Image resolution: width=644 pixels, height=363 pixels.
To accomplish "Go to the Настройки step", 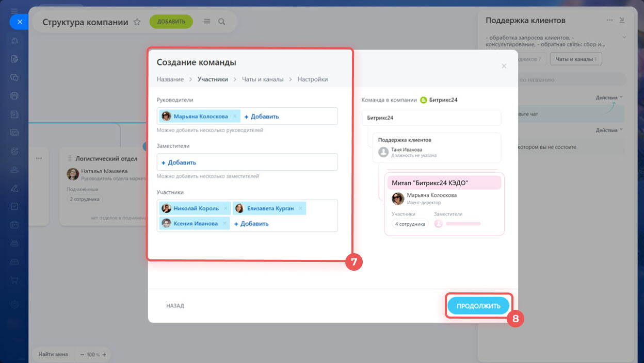I will click(313, 79).
